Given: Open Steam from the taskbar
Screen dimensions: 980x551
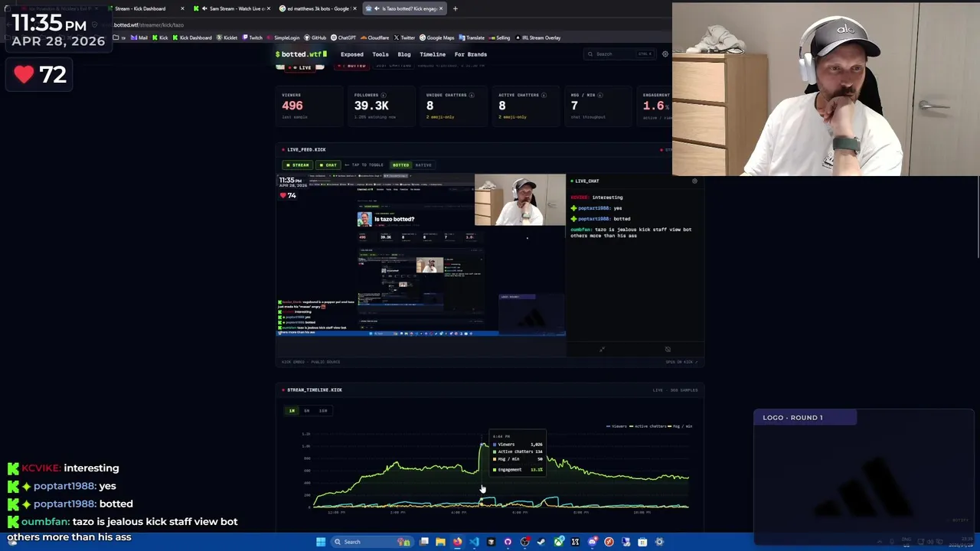Looking at the screenshot, I should click(541, 542).
